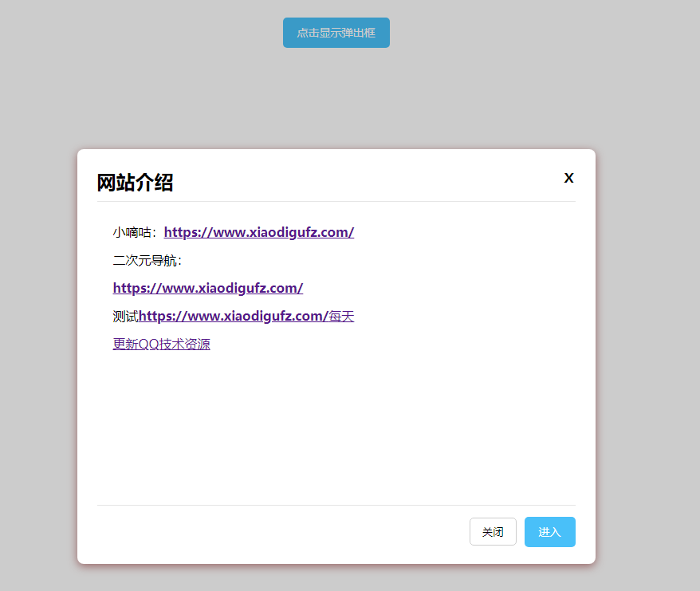Screen dimensions: 700x591
Task: Click the divider line under the title
Action: click(336, 203)
